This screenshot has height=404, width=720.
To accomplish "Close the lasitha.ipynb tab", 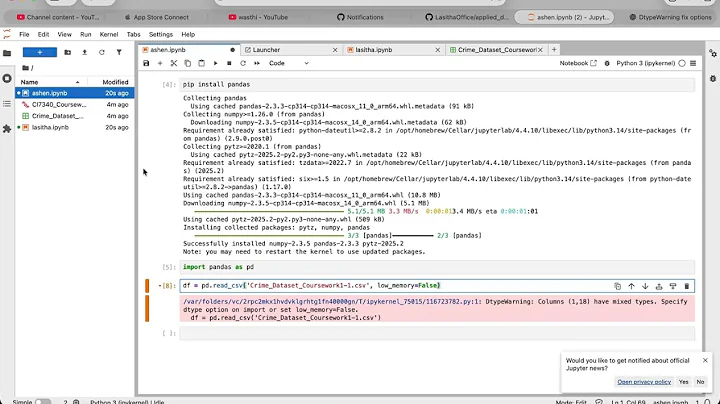I will [438, 50].
